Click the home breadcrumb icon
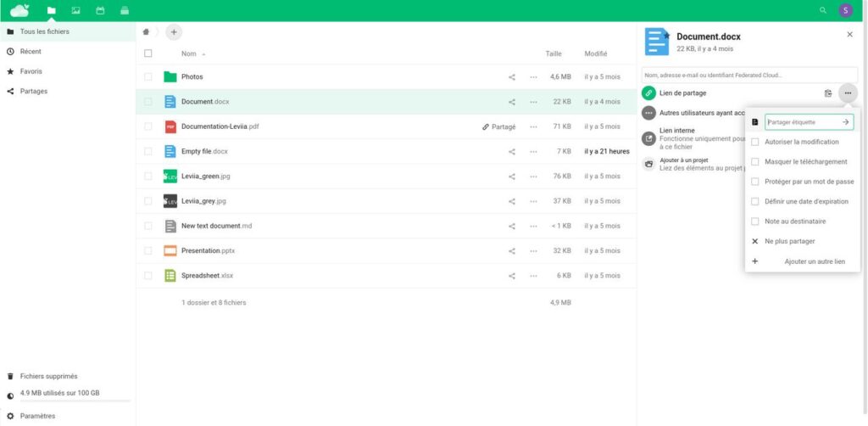The image size is (868, 426). pyautogui.click(x=146, y=32)
